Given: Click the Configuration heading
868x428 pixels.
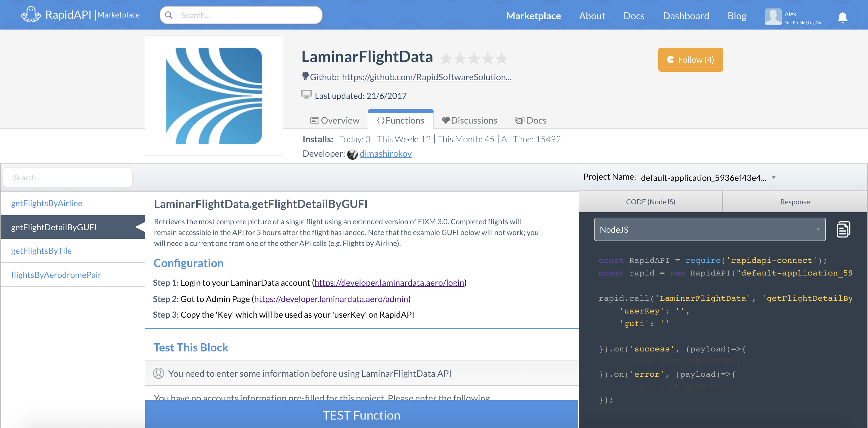Looking at the screenshot, I should (188, 263).
